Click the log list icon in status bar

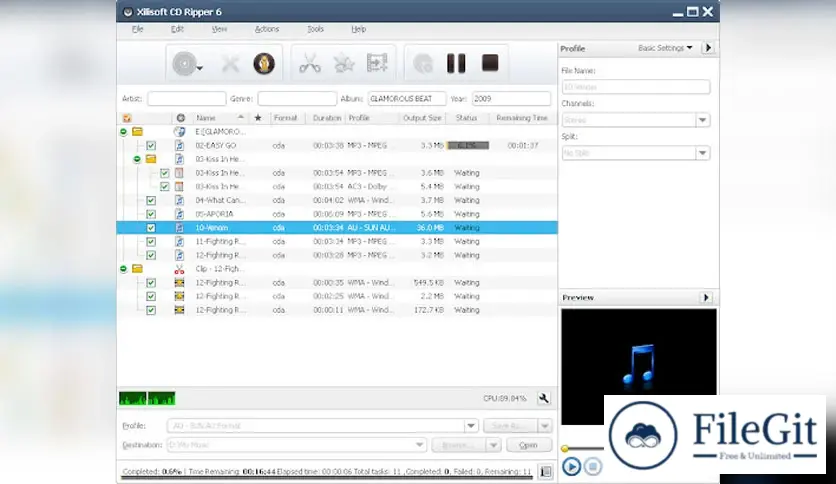(x=545, y=471)
